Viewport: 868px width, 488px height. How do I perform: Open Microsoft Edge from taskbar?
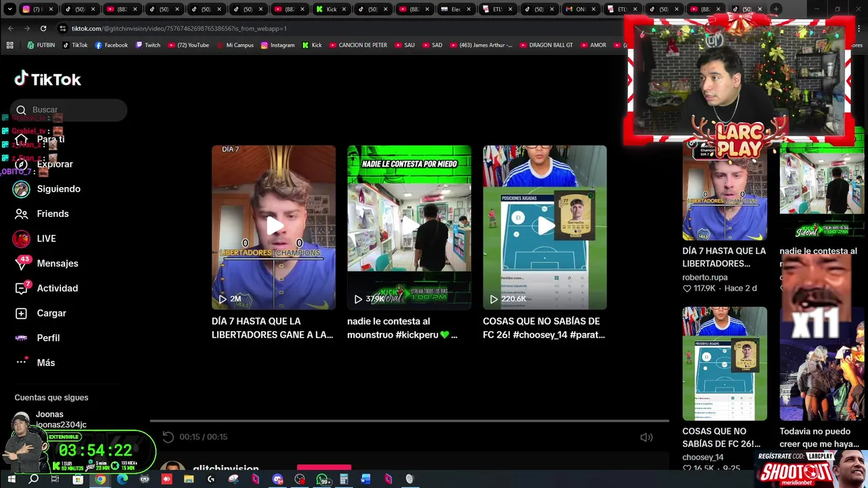(x=122, y=479)
